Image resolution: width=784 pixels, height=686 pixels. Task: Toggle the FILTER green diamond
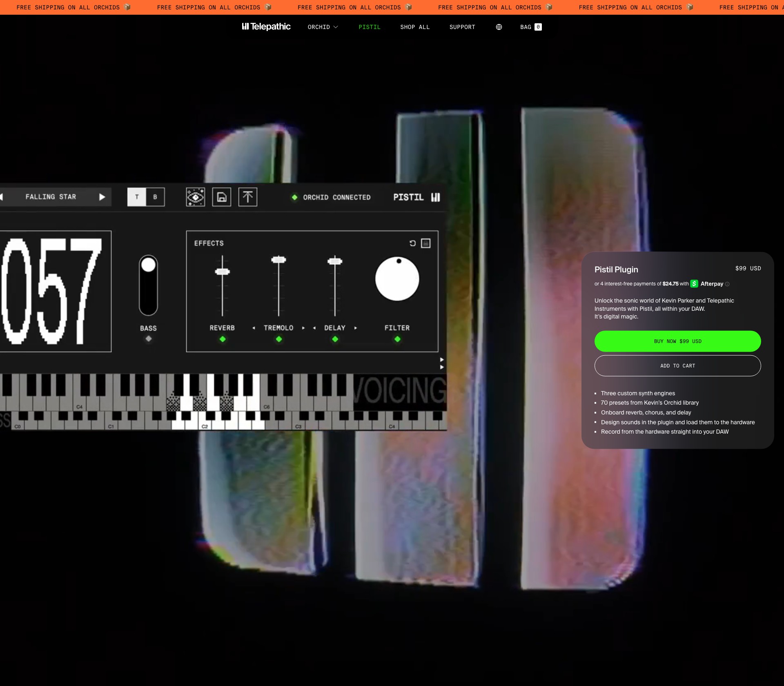pyautogui.click(x=397, y=339)
